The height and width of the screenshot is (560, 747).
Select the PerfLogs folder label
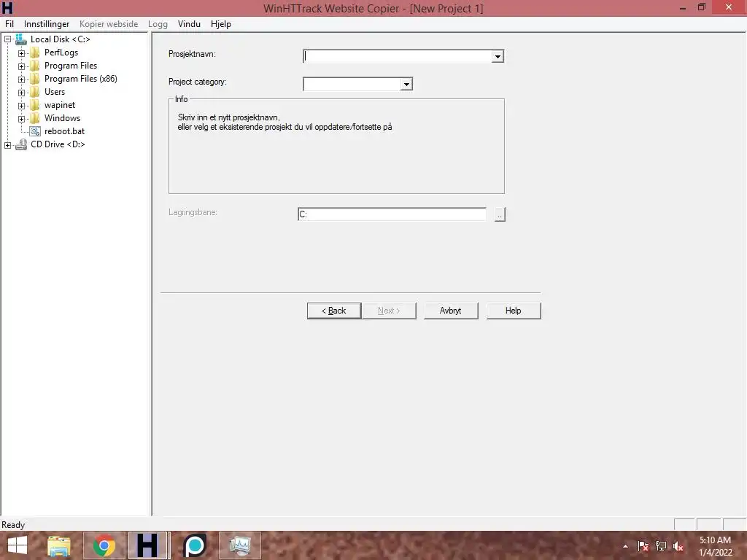[x=61, y=52]
